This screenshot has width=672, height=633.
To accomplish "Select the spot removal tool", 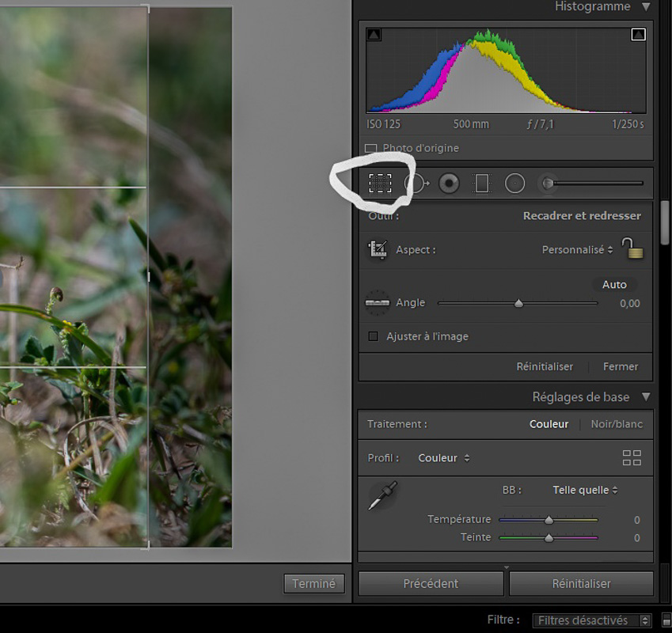I will coord(416,184).
